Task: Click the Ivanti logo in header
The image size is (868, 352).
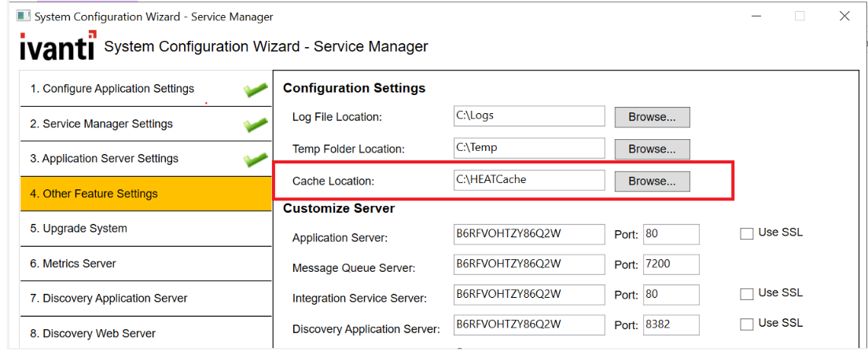Action: [x=57, y=46]
